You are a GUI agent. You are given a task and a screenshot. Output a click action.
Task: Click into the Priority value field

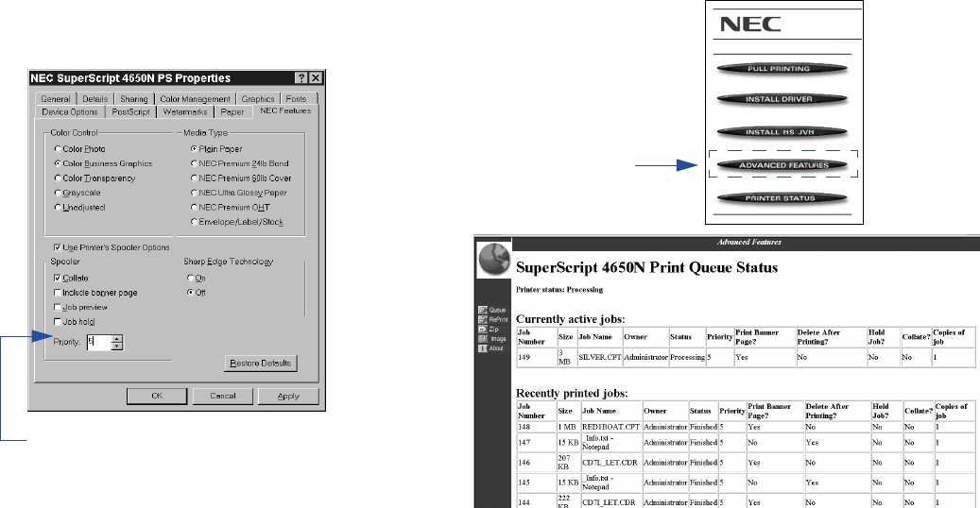98,343
